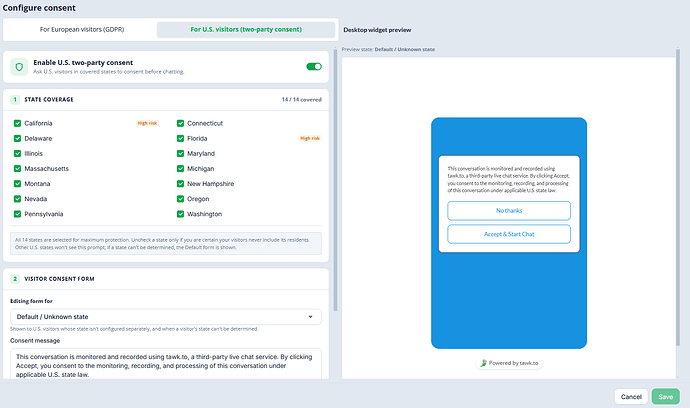The height and width of the screenshot is (408, 690).
Task: Click the Cancel button
Action: (x=631, y=397)
